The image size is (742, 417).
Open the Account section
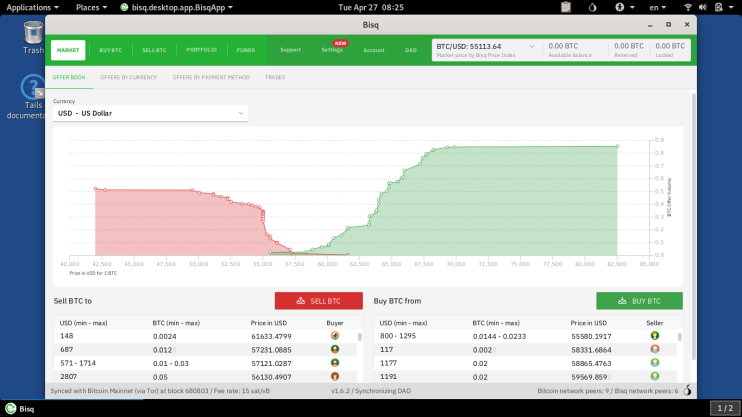click(374, 50)
